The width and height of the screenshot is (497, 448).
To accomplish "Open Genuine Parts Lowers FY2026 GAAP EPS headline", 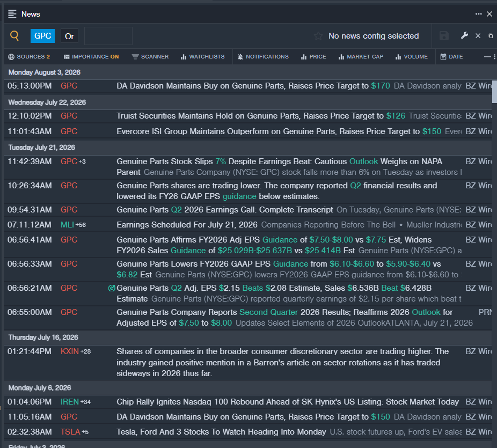I will (x=279, y=269).
